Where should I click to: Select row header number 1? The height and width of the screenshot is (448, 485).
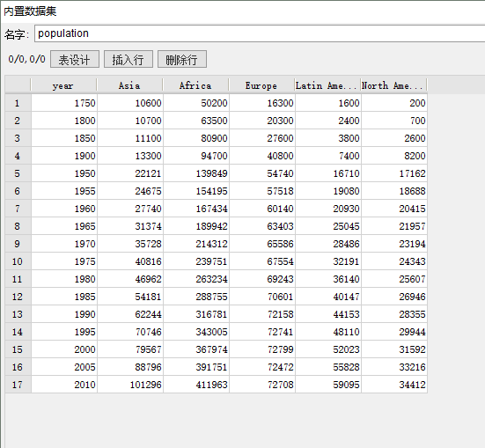point(18,103)
